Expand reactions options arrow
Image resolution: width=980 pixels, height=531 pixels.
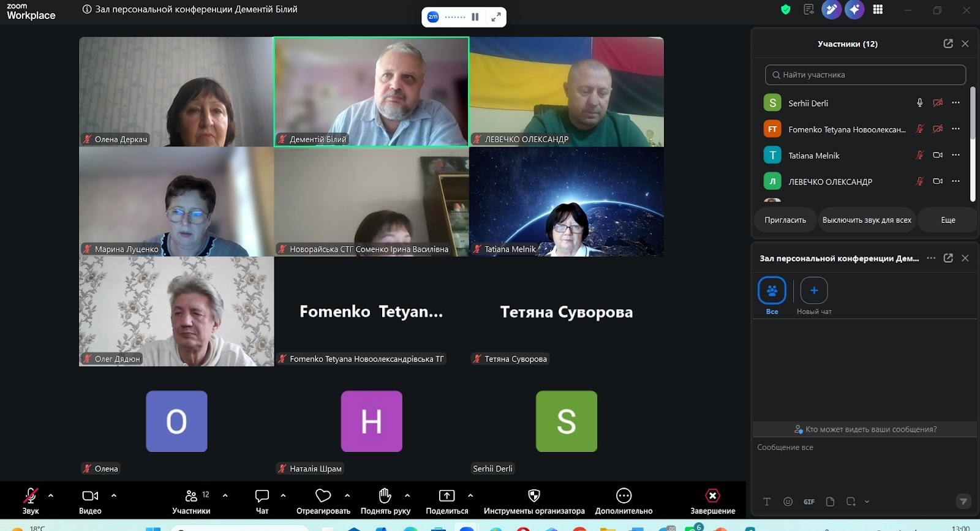347,495
